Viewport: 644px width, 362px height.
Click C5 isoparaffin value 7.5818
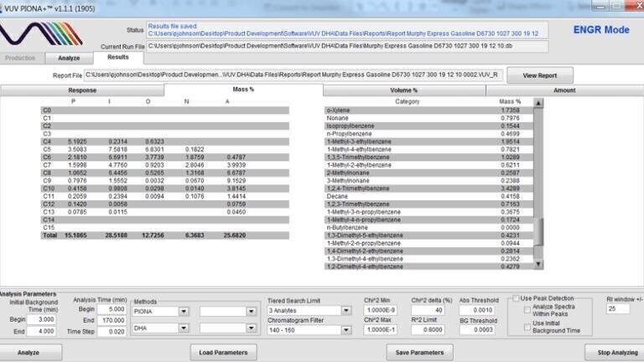118,149
